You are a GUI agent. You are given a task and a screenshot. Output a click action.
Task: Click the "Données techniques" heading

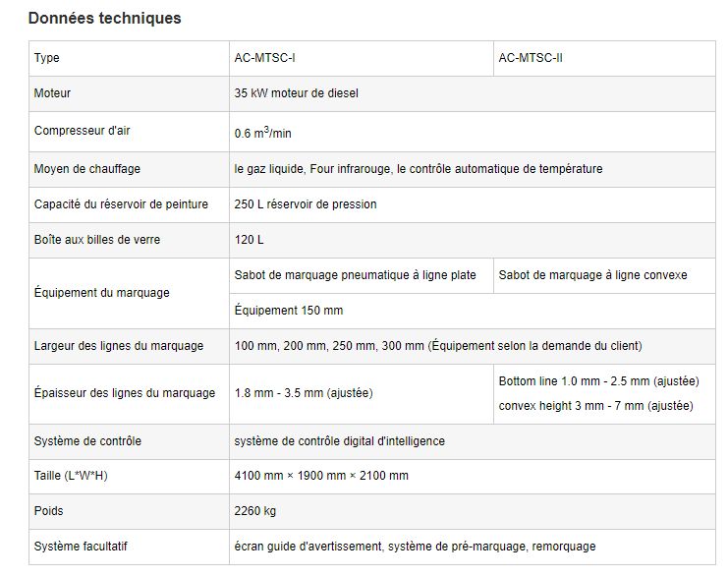pos(105,19)
